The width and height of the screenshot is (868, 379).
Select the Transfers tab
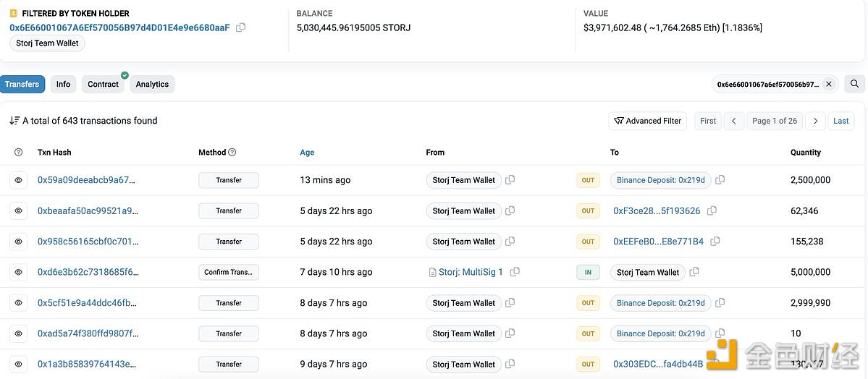(22, 84)
